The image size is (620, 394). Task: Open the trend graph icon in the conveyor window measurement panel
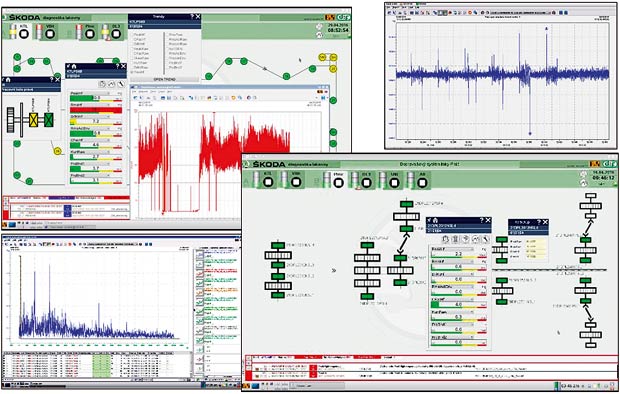[476, 239]
